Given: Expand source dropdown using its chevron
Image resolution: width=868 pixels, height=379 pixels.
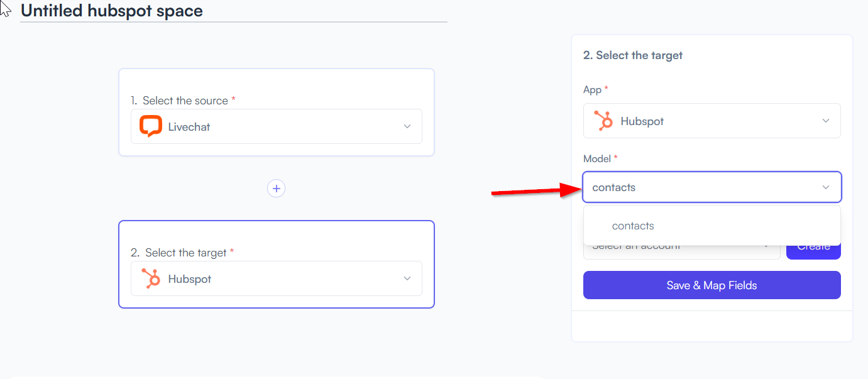Looking at the screenshot, I should coord(407,126).
